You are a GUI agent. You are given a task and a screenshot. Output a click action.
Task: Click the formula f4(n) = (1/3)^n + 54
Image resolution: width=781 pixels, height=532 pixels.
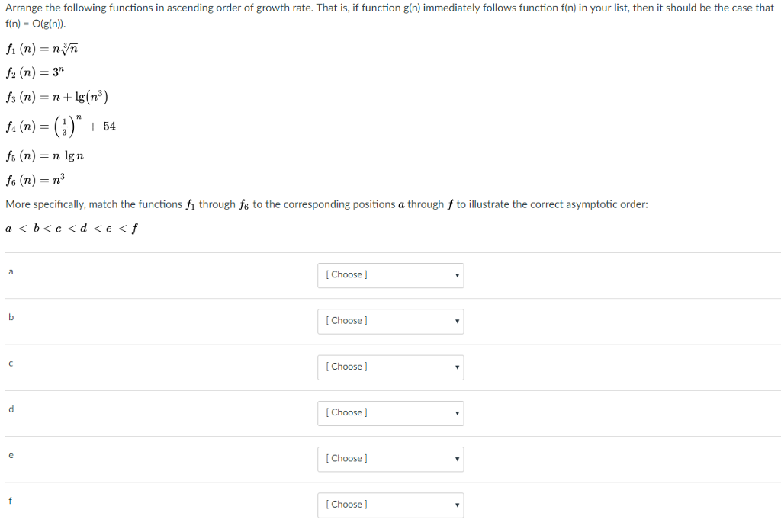coord(60,127)
